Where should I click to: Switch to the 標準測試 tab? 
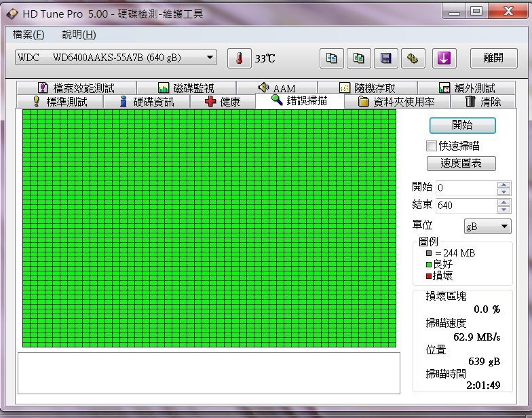click(60, 102)
